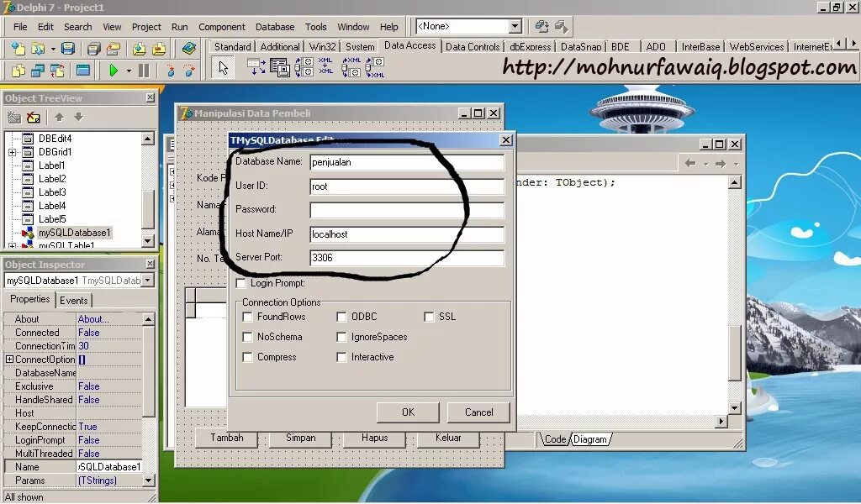Click code editor back navigation arrow

[x=690, y=164]
